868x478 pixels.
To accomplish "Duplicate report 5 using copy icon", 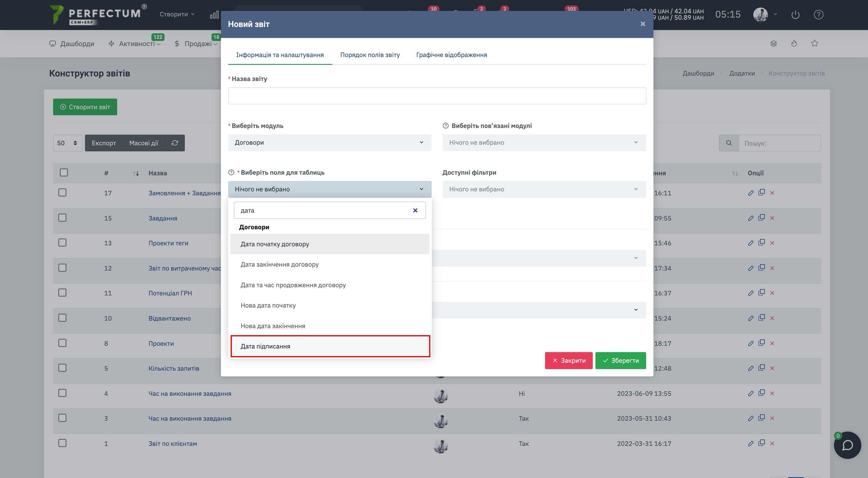I will [x=761, y=368].
